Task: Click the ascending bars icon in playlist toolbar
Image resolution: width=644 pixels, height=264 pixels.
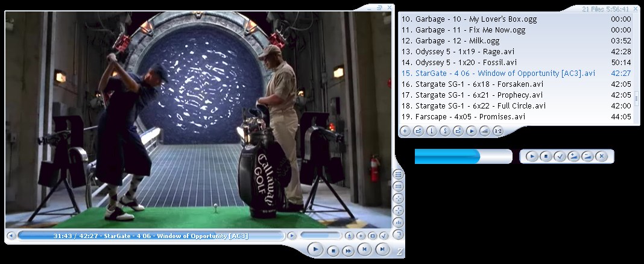Action: click(x=485, y=131)
